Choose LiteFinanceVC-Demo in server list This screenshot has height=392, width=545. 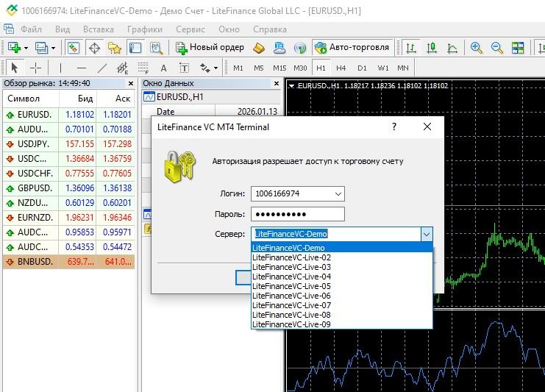tap(342, 248)
